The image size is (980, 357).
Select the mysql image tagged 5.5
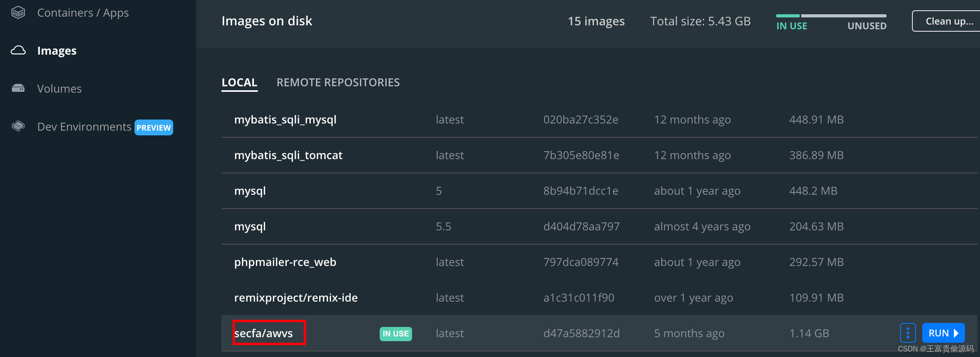click(x=250, y=226)
